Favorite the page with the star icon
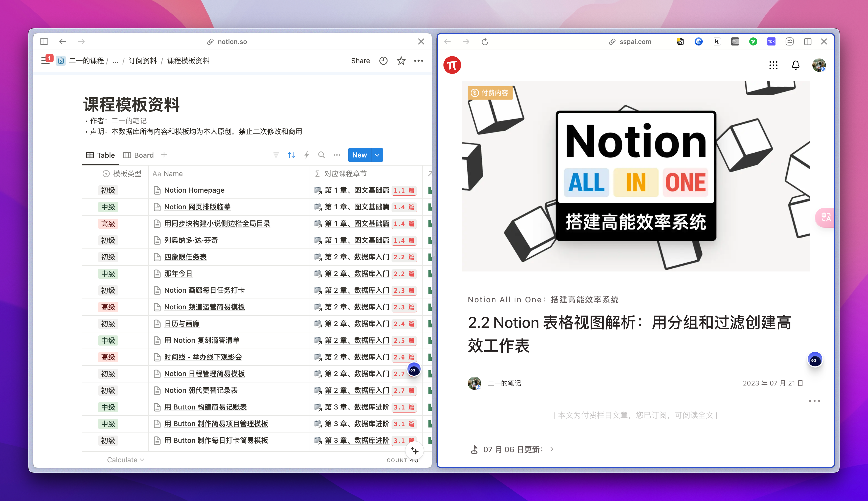868x501 pixels. pyautogui.click(x=401, y=61)
